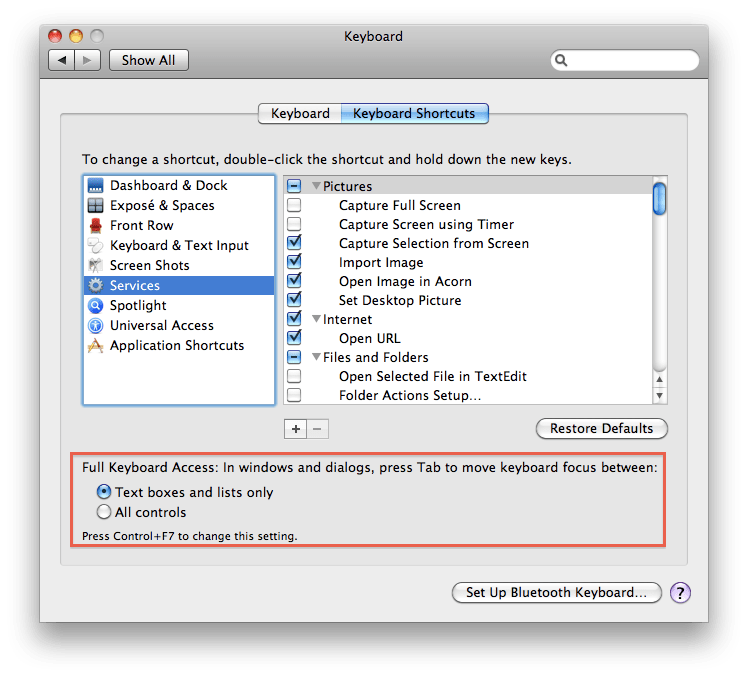Enable Capture Screen using Timer checkbox
748x677 pixels.
(x=294, y=224)
